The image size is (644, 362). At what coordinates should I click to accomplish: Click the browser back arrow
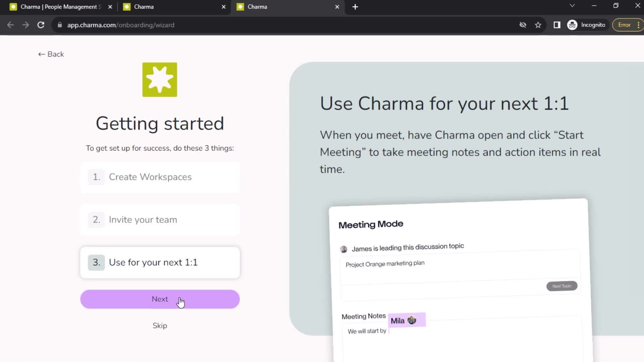point(10,25)
